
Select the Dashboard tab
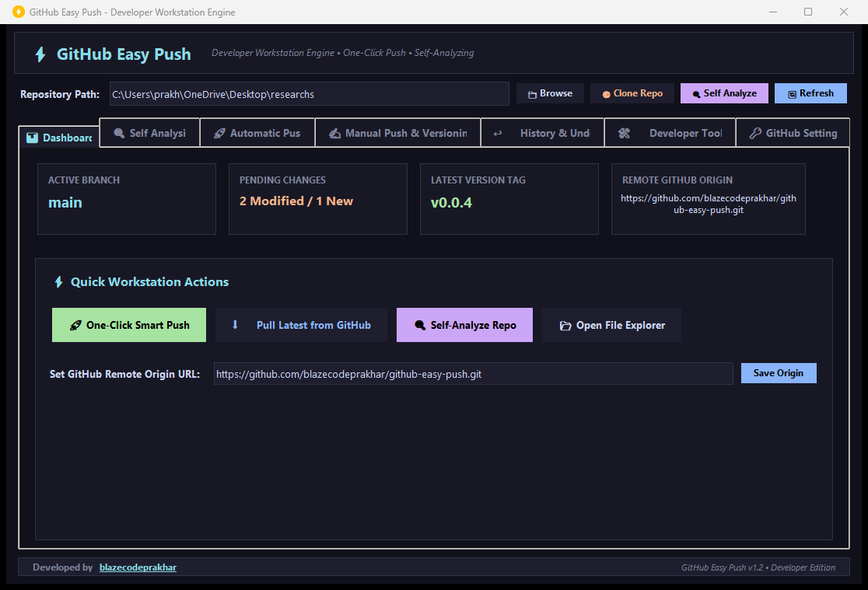(x=59, y=138)
